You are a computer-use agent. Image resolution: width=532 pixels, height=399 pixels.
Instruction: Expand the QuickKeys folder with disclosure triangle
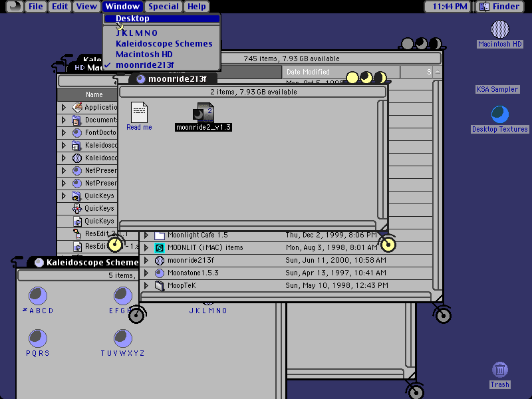pos(63,196)
